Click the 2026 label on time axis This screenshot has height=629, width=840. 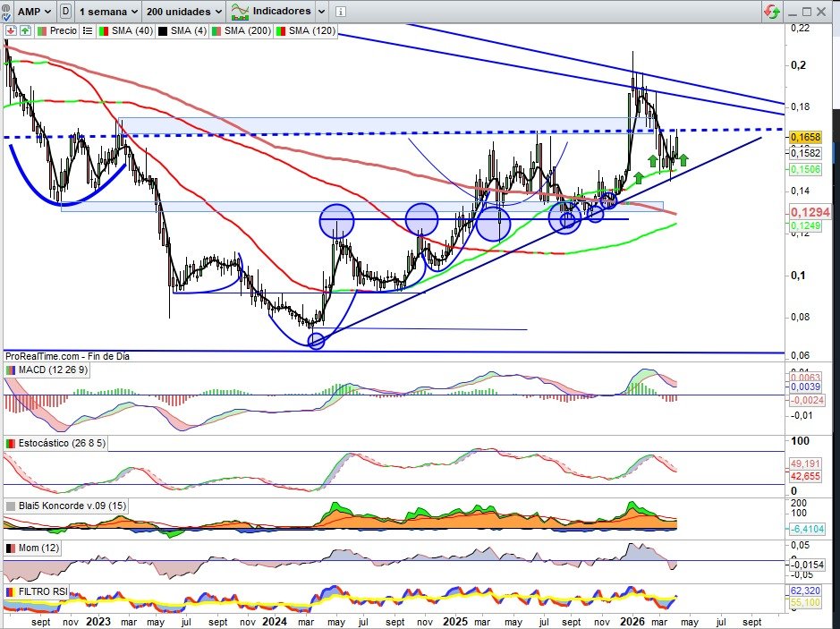pos(632,622)
